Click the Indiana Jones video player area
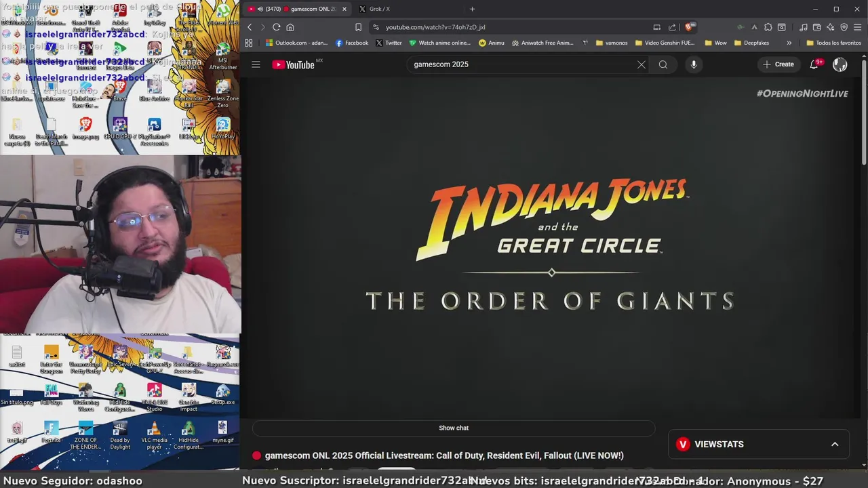Image resolution: width=868 pixels, height=488 pixels. (550, 247)
